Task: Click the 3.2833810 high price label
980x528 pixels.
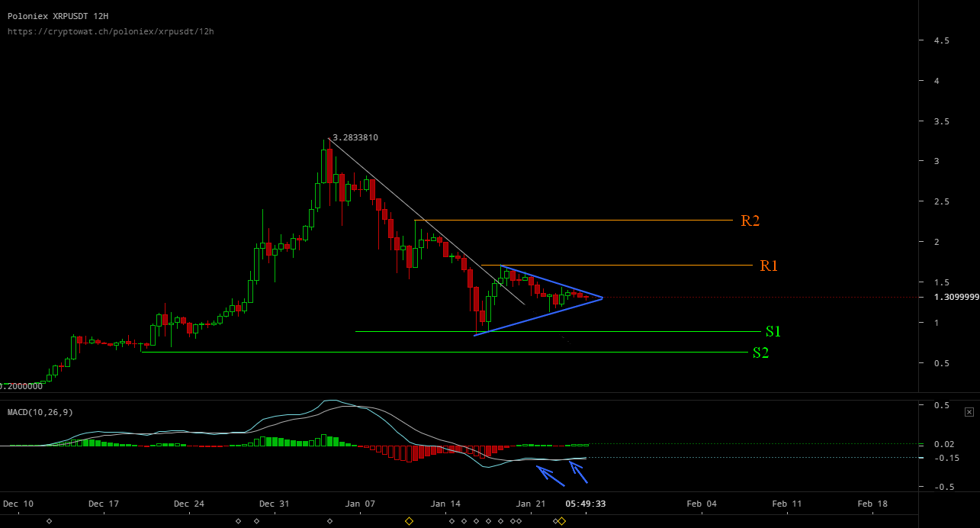Action: [x=355, y=138]
